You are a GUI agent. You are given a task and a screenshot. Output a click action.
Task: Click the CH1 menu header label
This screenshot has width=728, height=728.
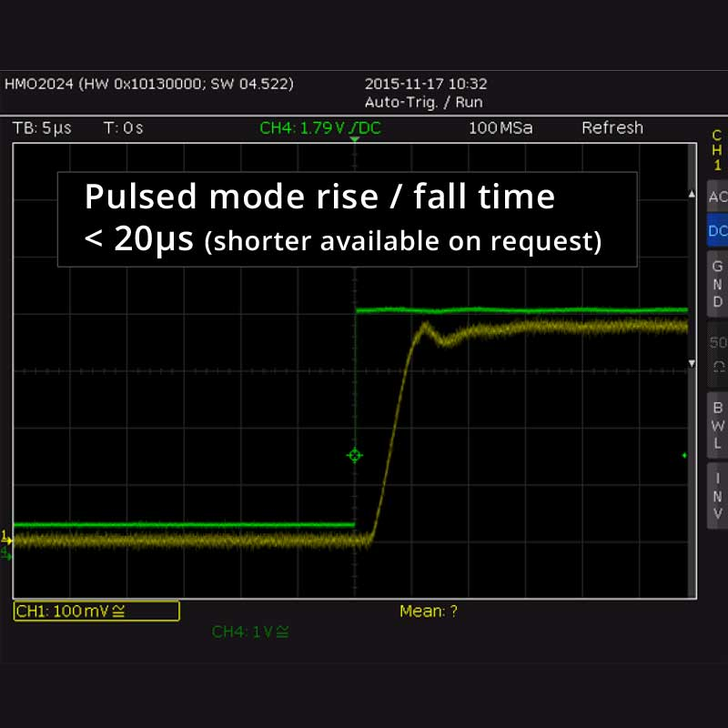coord(717,150)
